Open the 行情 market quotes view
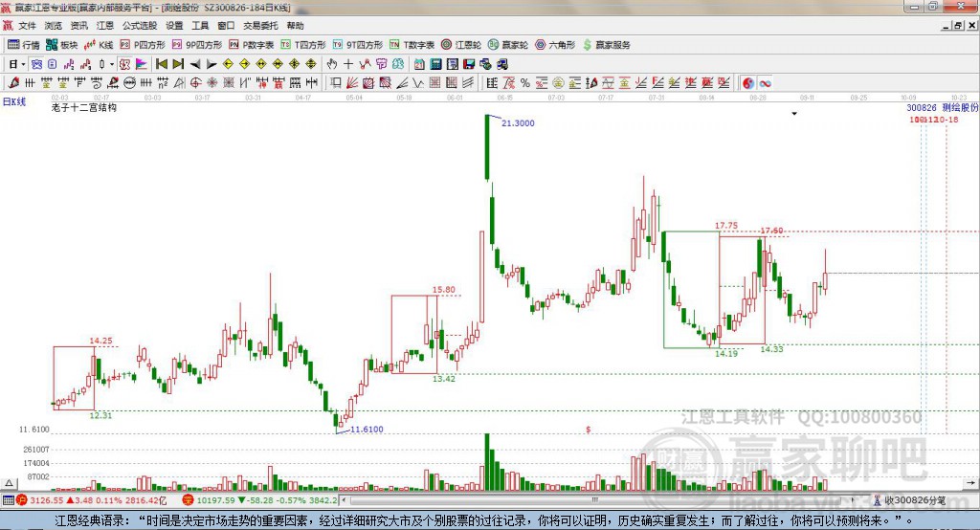The image size is (980, 530). pos(24,45)
